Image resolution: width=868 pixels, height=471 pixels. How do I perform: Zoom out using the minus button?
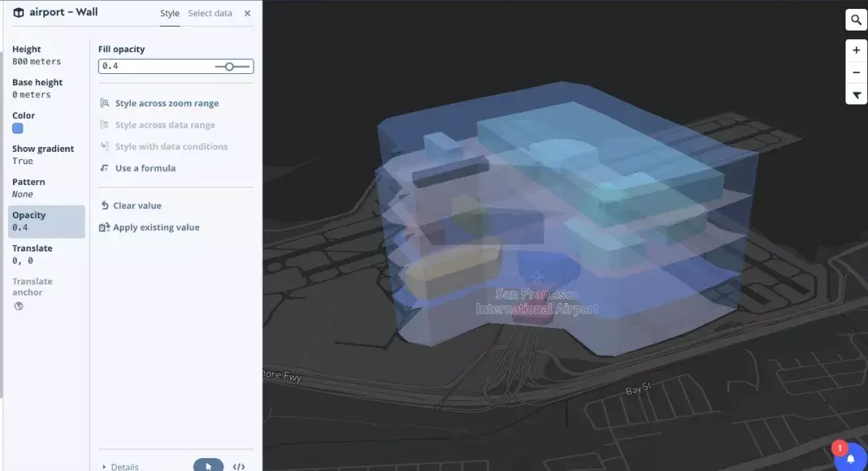click(856, 72)
